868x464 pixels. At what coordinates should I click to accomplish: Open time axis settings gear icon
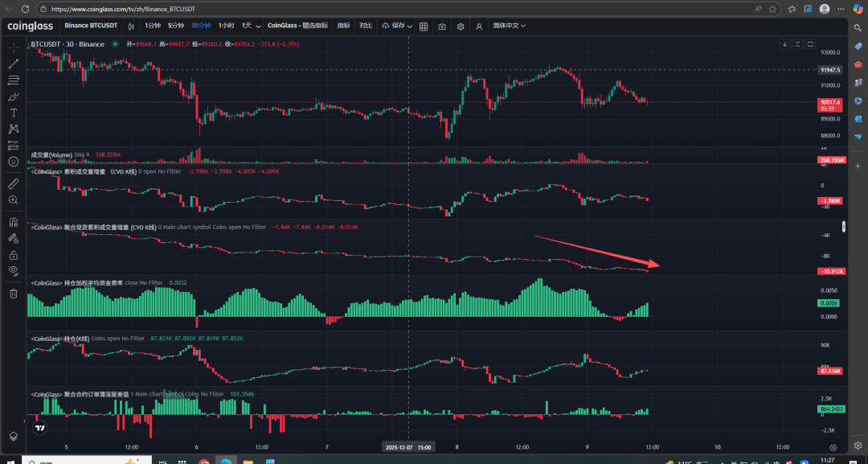click(833, 447)
